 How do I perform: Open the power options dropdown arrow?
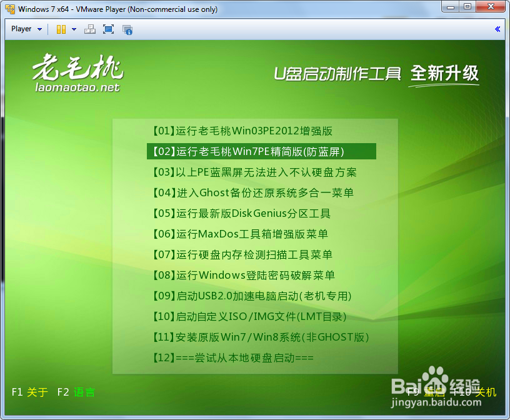click(74, 29)
